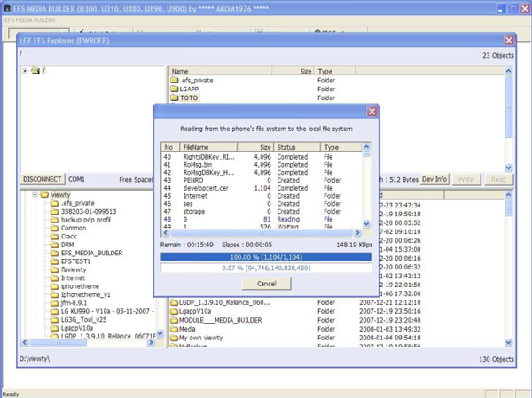The width and height of the screenshot is (532, 398).
Task: Click the .efs_private folder icon in phone list
Action: pyautogui.click(x=175, y=80)
